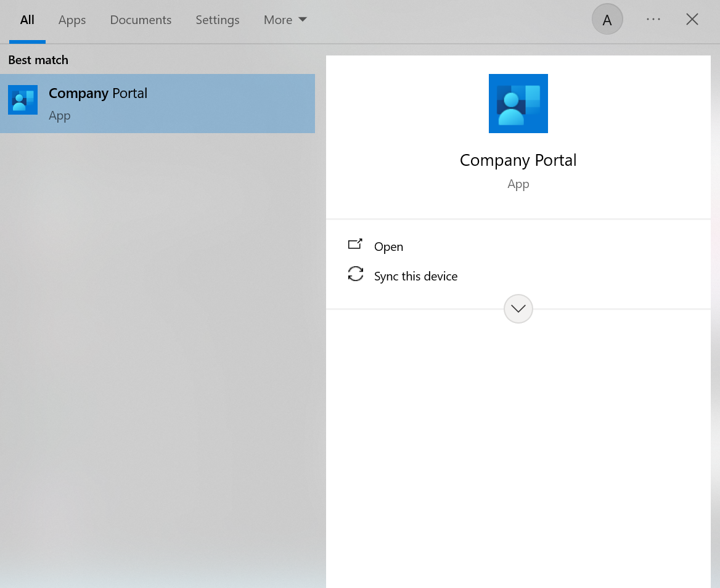Select the Settings tab
Screen dimensions: 720x588
(218, 20)
